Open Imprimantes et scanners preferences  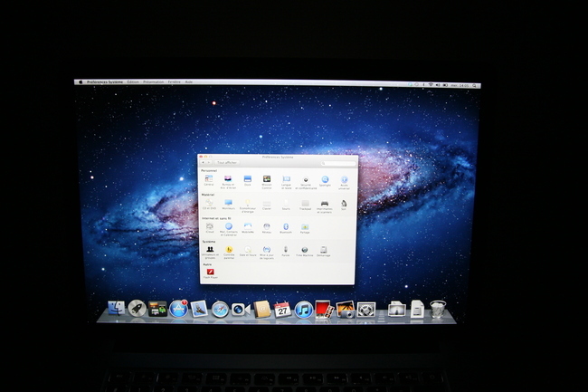(x=325, y=206)
